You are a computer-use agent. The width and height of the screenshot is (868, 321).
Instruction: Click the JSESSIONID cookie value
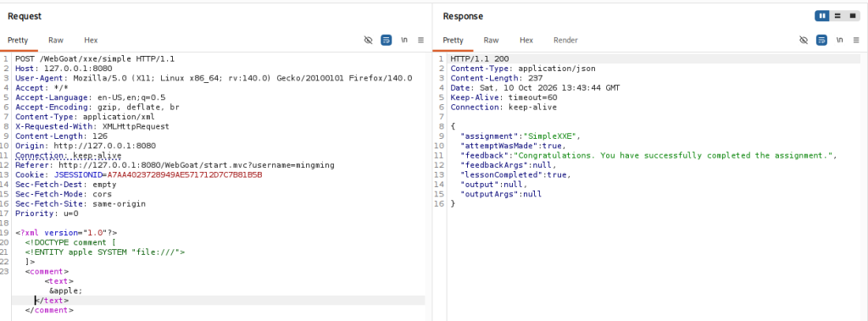pos(184,174)
